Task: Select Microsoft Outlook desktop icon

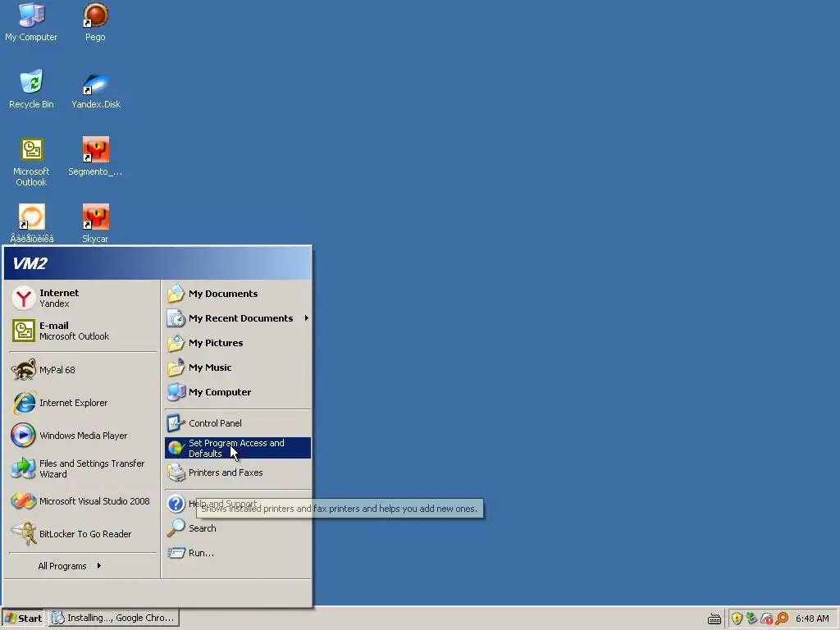Action: point(31,162)
